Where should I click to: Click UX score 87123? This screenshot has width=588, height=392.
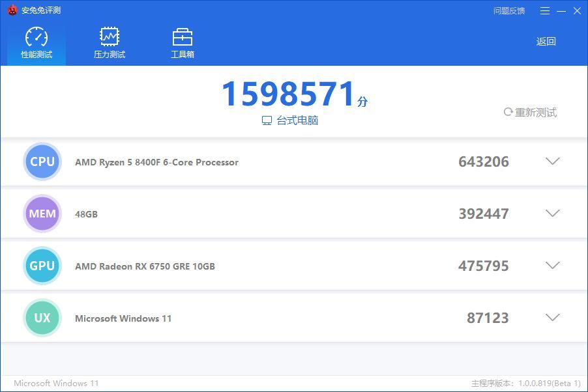pos(488,318)
